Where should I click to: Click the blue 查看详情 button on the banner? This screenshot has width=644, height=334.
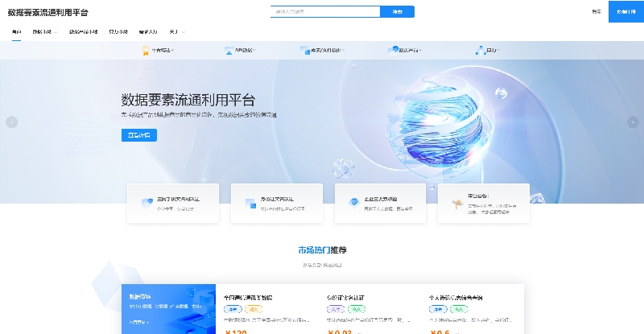point(138,135)
